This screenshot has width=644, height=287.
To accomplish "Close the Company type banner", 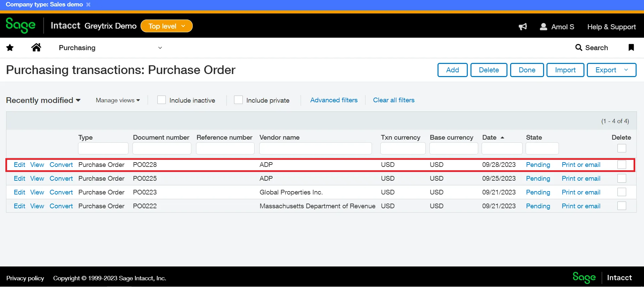I will [88, 4].
